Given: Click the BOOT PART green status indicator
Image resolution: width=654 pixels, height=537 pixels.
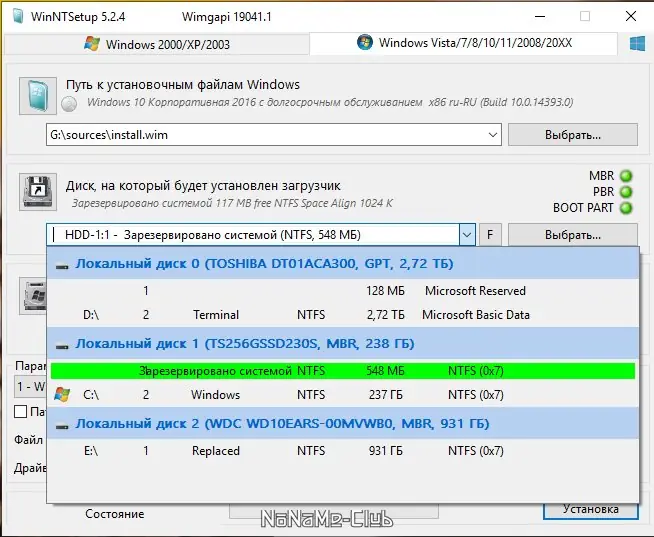Looking at the screenshot, I should click(626, 207).
